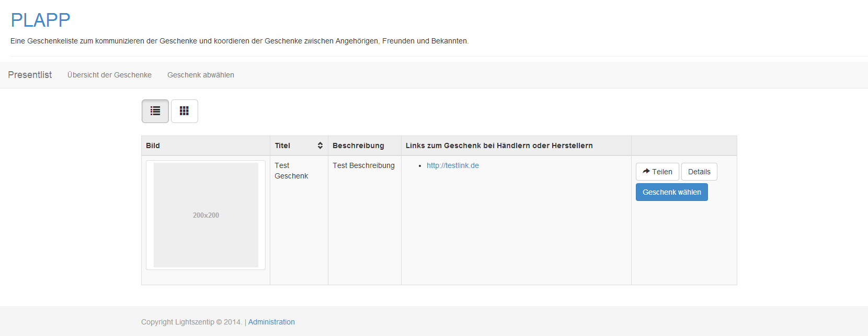Click the Titel column sort arrows
868x336 pixels.
click(320, 145)
